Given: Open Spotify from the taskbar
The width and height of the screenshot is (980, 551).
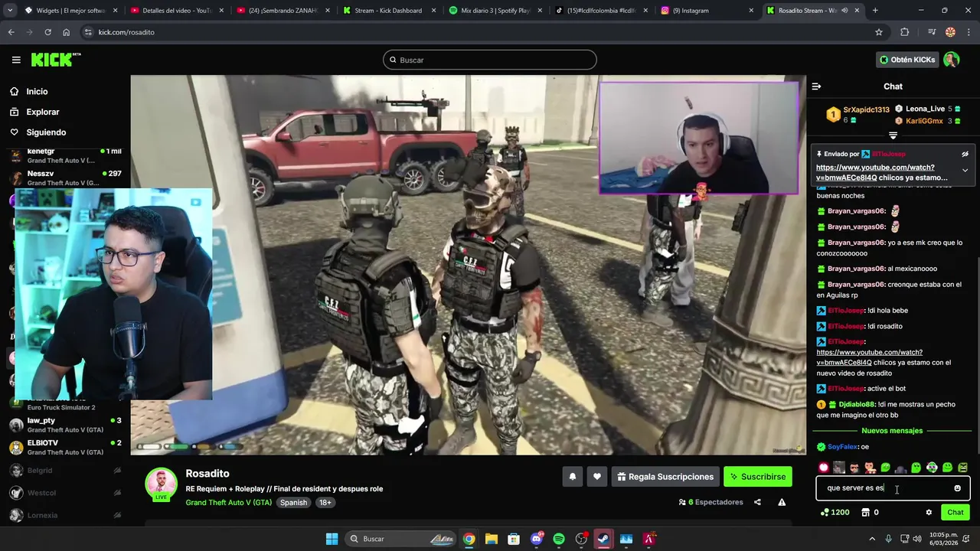Looking at the screenshot, I should (x=559, y=539).
